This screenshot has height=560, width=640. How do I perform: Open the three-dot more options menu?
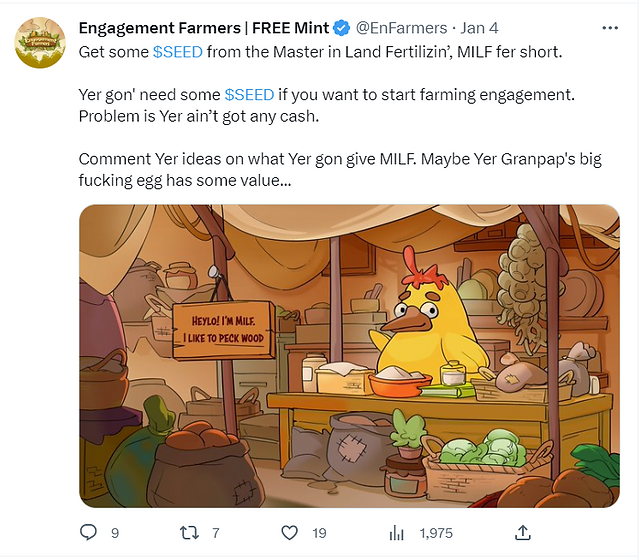[610, 28]
